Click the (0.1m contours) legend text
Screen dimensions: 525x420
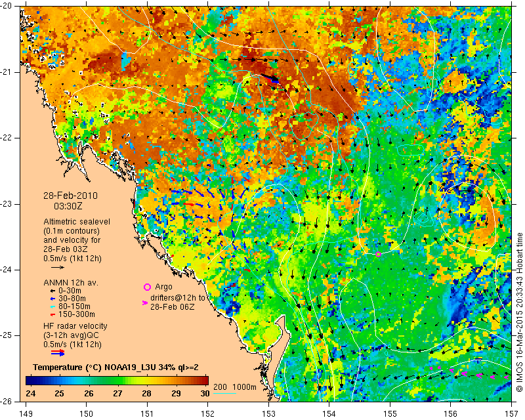72,231
